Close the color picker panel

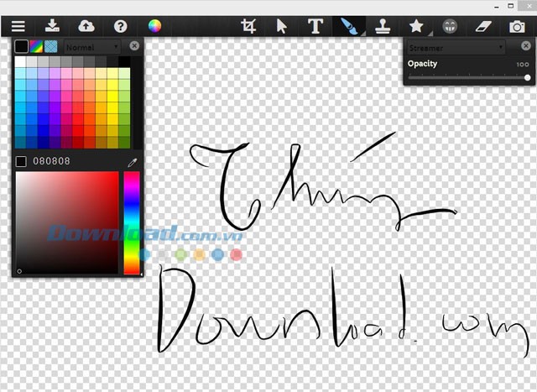[x=134, y=46]
